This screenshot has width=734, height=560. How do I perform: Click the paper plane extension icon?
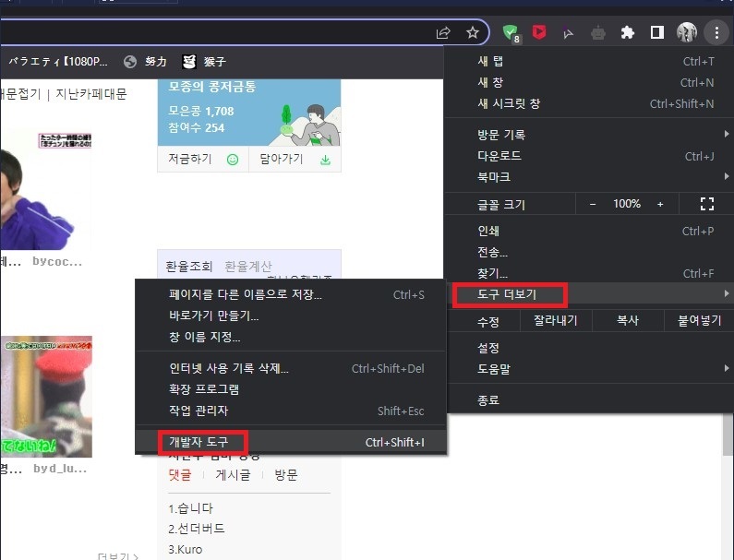click(569, 33)
